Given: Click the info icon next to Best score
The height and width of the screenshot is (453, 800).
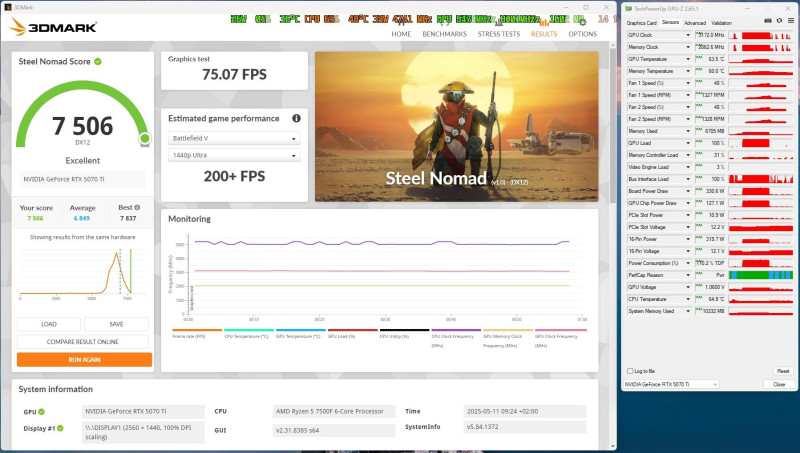Looking at the screenshot, I should click(x=137, y=208).
